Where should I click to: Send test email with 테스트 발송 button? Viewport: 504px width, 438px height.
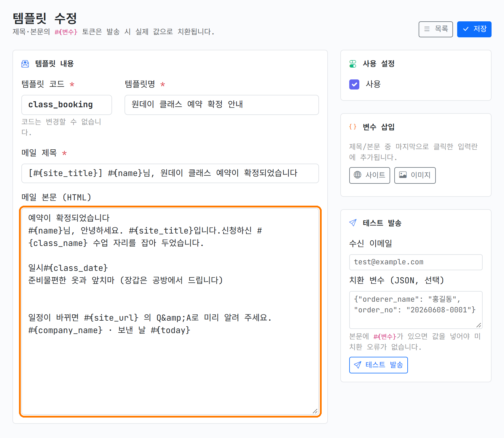(378, 365)
